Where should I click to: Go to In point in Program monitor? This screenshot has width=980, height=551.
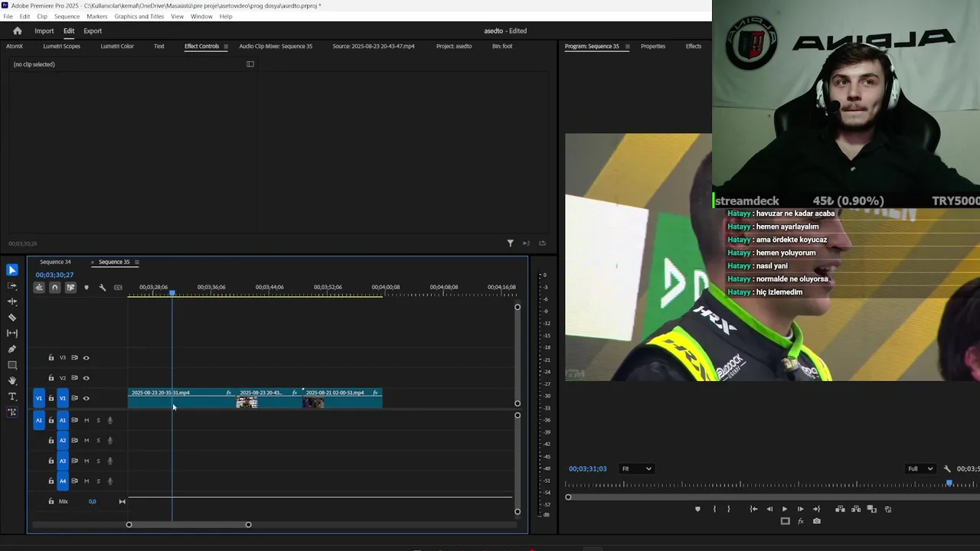click(x=754, y=509)
